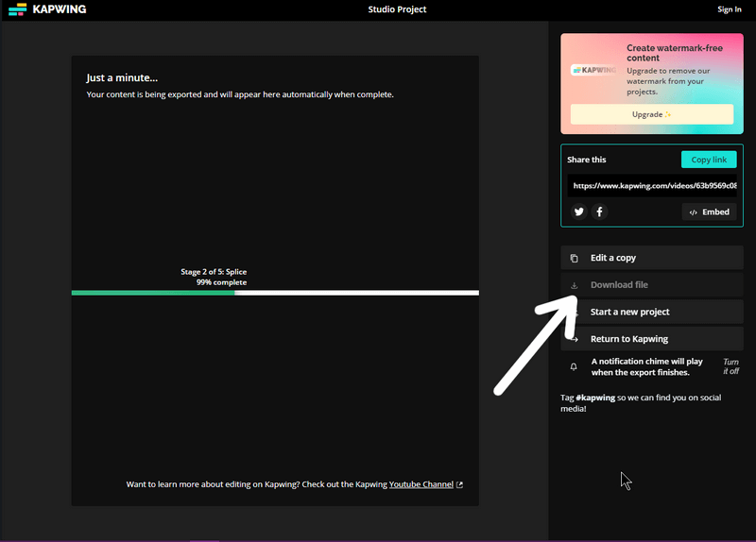This screenshot has width=756, height=542.
Task: Turn off the notification chime
Action: point(730,366)
